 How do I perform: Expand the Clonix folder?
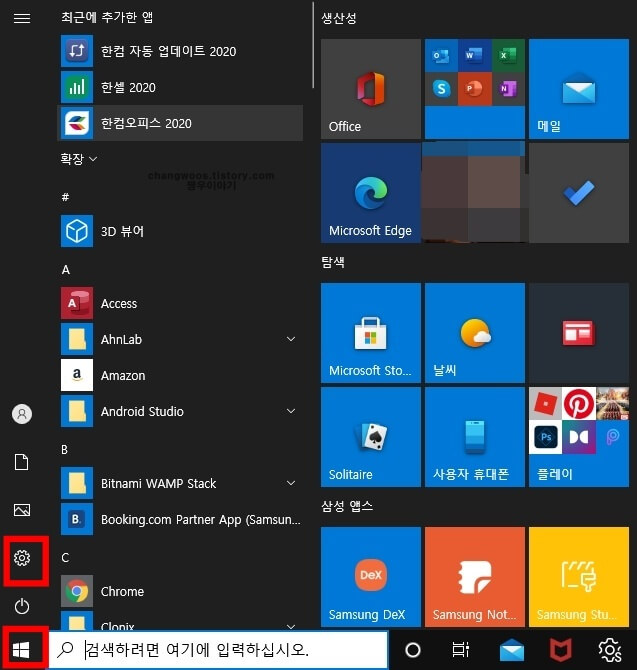291,627
